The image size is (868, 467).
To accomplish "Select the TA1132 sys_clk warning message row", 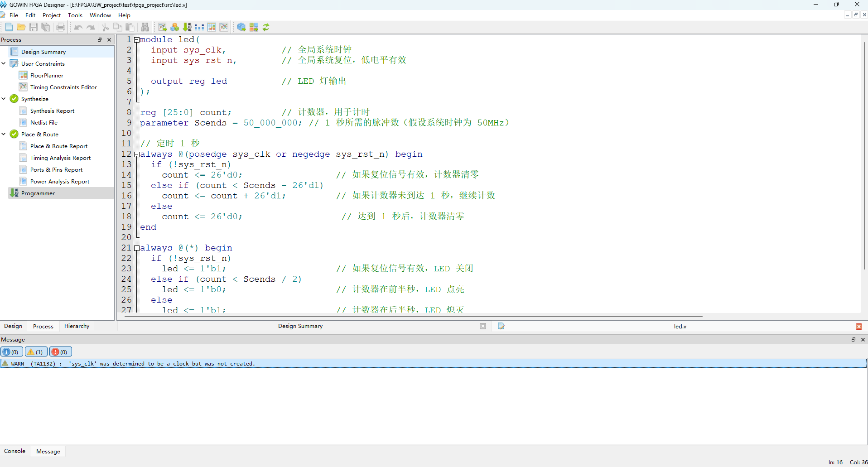I will (434, 363).
